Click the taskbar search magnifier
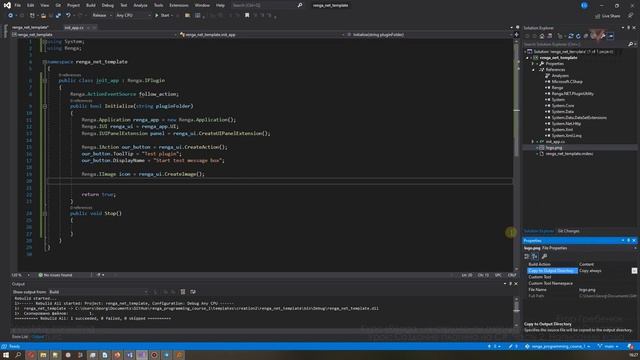Image resolution: width=640 pixels, height=360 pixels. coord(18,355)
